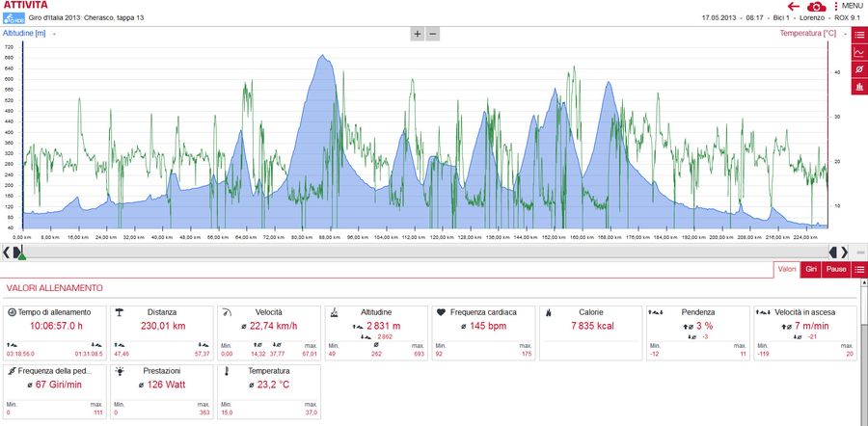The width and height of the screenshot is (868, 426).
Task: Switch to the Pause tab
Action: click(x=836, y=270)
